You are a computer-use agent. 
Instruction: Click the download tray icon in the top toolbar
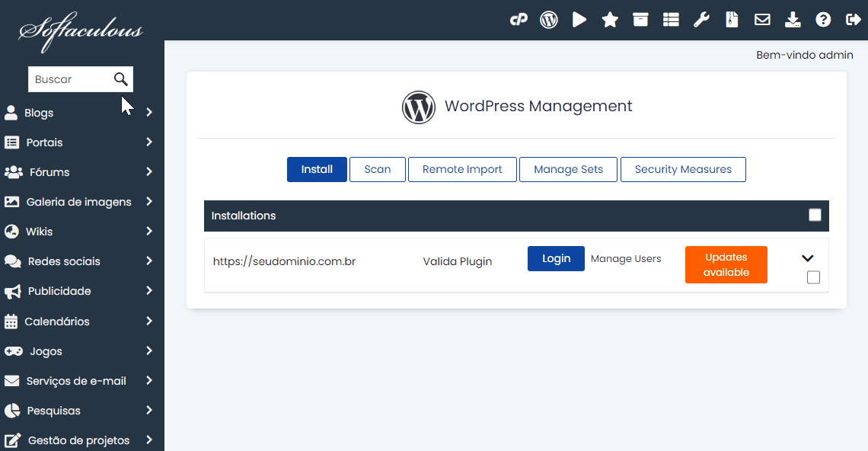coord(793,20)
